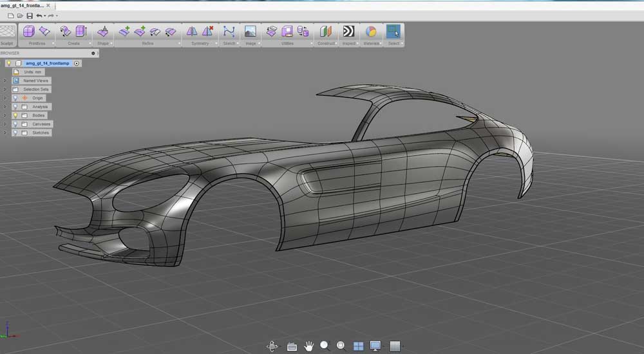
Task: Select the Bridge refine tool
Action: click(x=155, y=32)
